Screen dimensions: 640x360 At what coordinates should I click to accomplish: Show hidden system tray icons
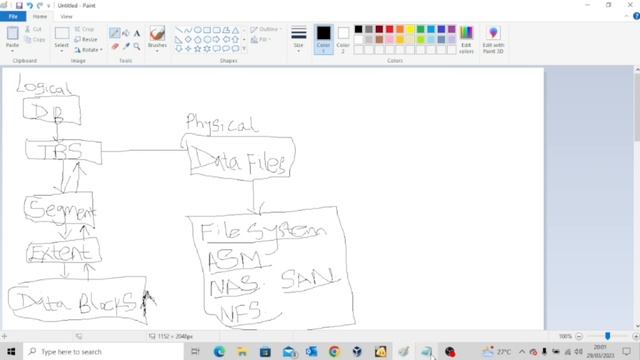pos(522,351)
